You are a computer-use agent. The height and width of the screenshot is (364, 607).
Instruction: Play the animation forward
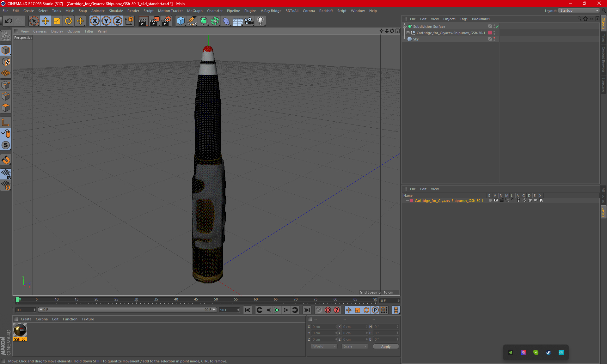pos(277,310)
